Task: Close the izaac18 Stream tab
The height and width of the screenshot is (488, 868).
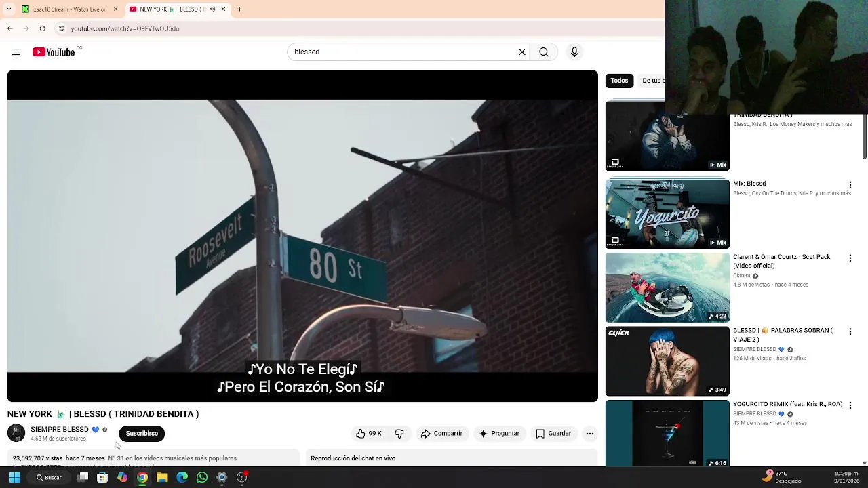Action: [x=115, y=9]
